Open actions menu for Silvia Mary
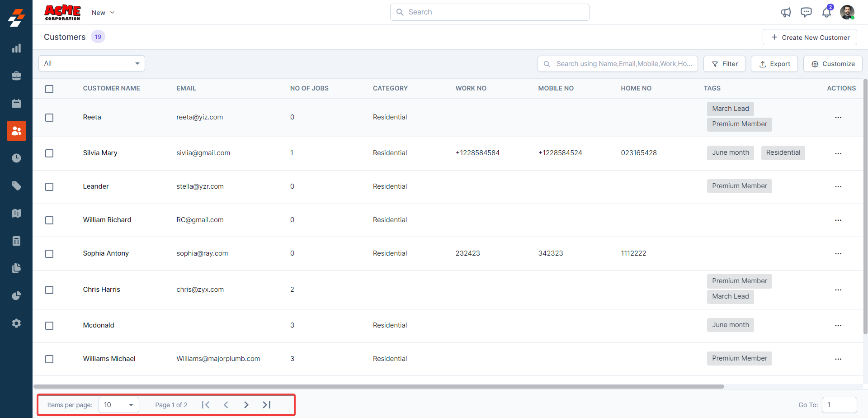Screen dimensions: 868x418 tap(838, 153)
